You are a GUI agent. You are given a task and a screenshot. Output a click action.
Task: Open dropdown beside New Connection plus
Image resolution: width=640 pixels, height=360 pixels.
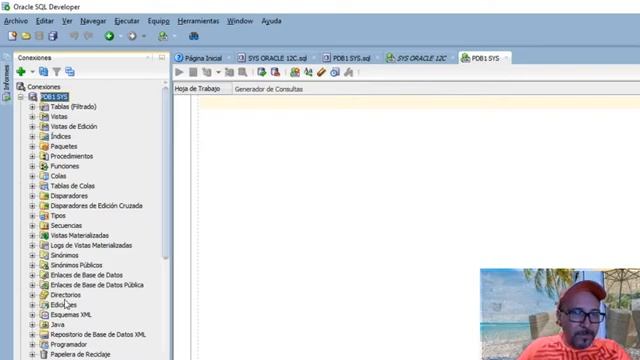pyautogui.click(x=32, y=72)
